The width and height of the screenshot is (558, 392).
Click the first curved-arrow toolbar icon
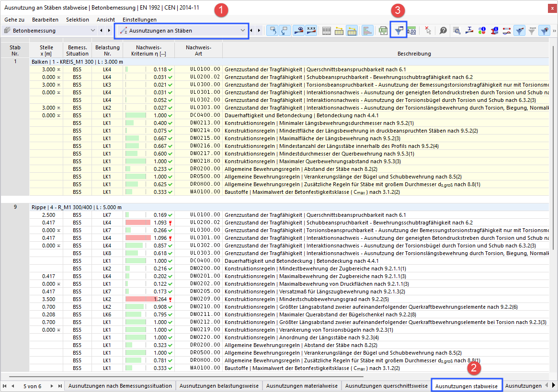tap(273, 31)
